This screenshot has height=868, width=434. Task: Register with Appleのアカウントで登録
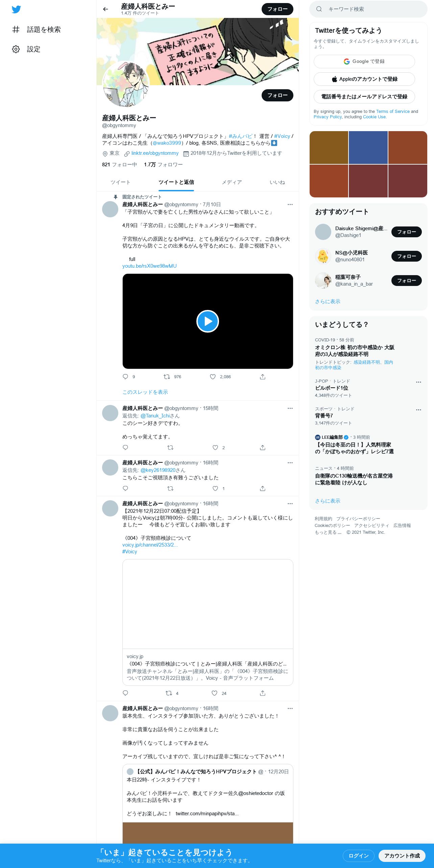[364, 79]
